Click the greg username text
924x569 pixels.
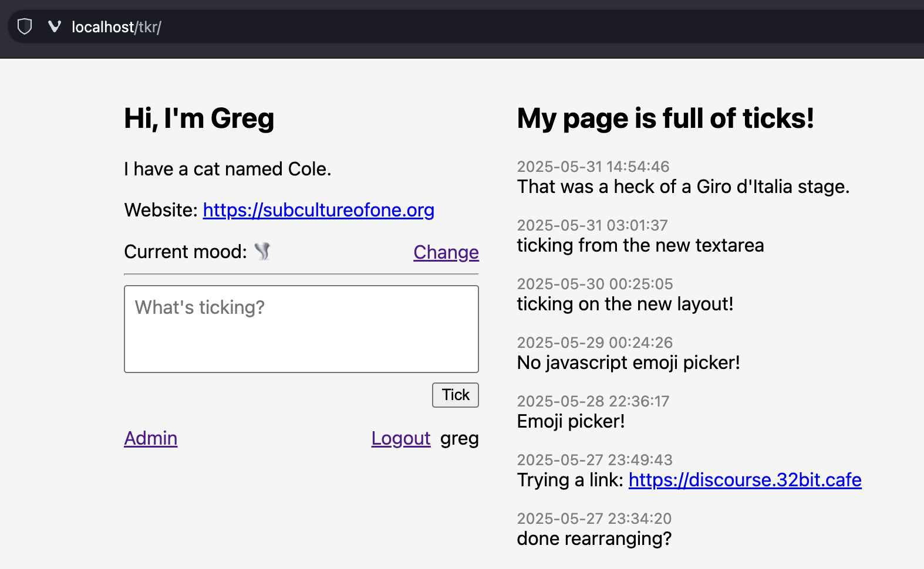(460, 439)
